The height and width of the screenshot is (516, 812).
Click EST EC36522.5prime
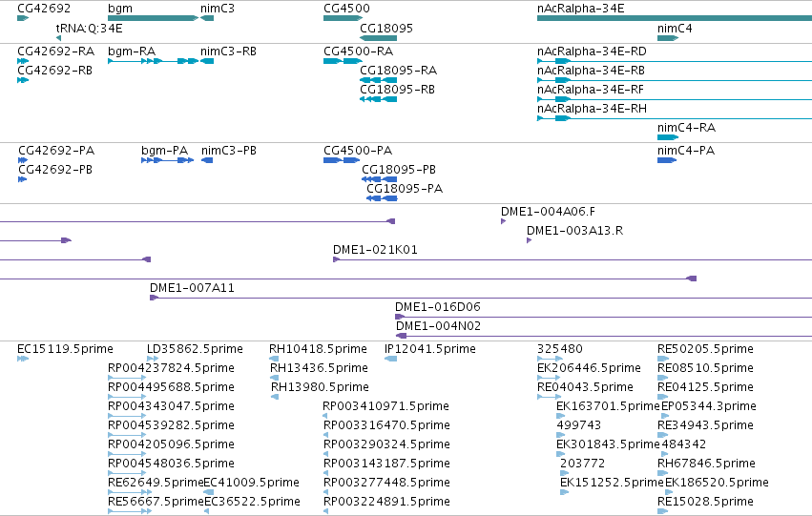[252, 503]
